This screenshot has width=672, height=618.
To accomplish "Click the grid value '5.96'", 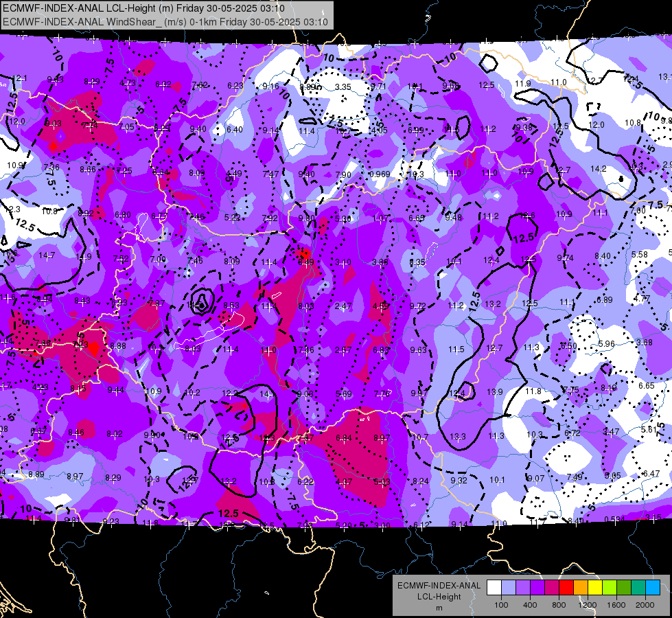I will point(606,344).
